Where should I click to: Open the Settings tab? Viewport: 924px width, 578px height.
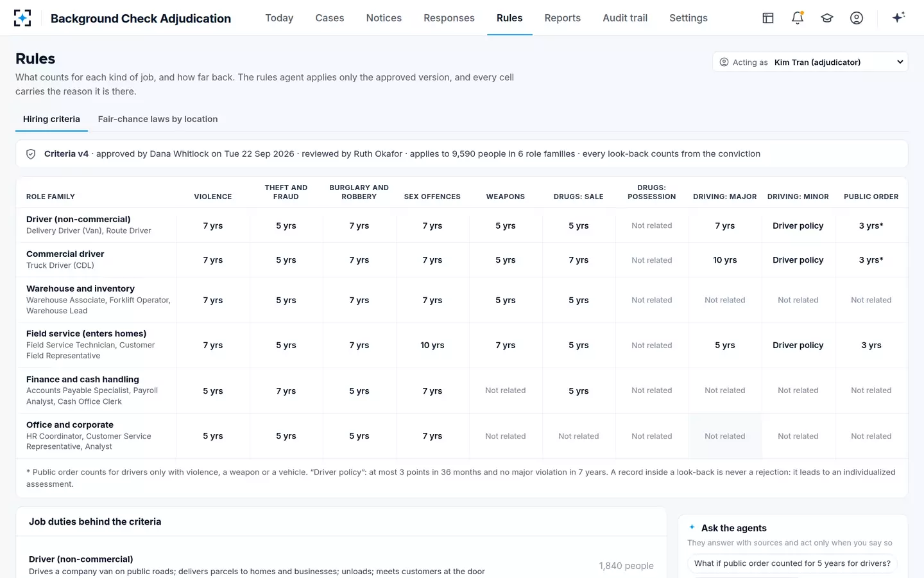[x=689, y=18]
